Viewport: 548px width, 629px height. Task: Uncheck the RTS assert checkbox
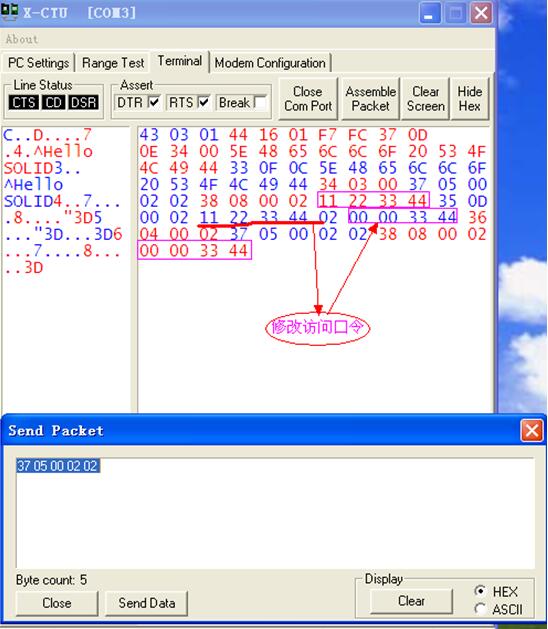click(x=204, y=102)
